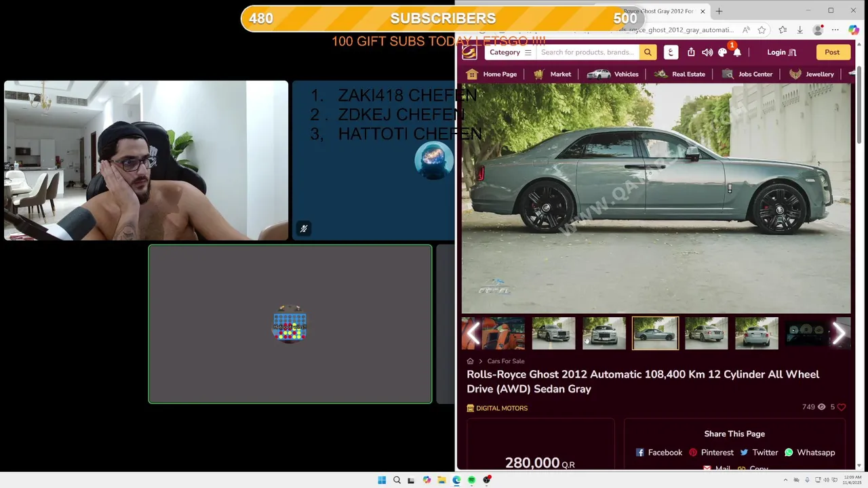Select the second car thumbnail in gallery
Image resolution: width=868 pixels, height=488 pixels.
click(x=553, y=333)
